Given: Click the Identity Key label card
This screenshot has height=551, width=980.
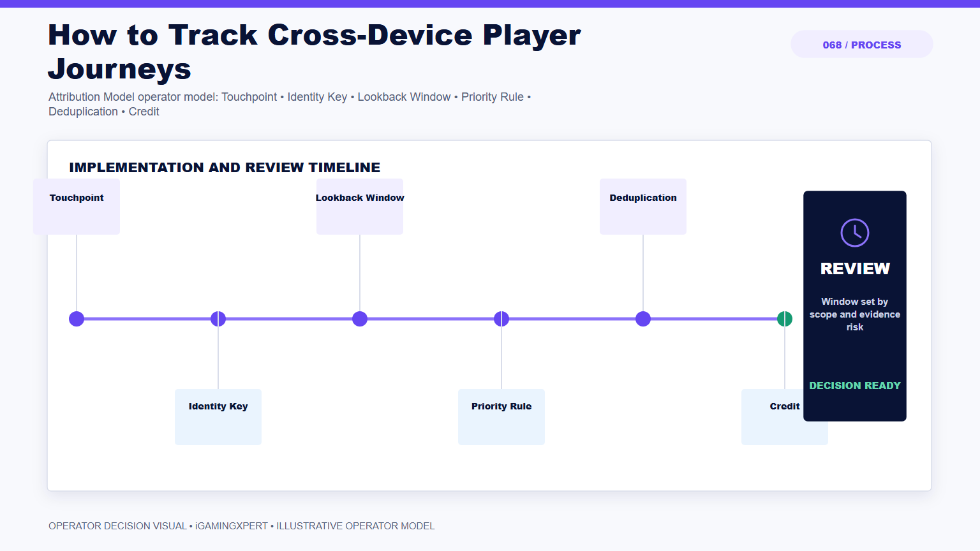Looking at the screenshot, I should (218, 417).
